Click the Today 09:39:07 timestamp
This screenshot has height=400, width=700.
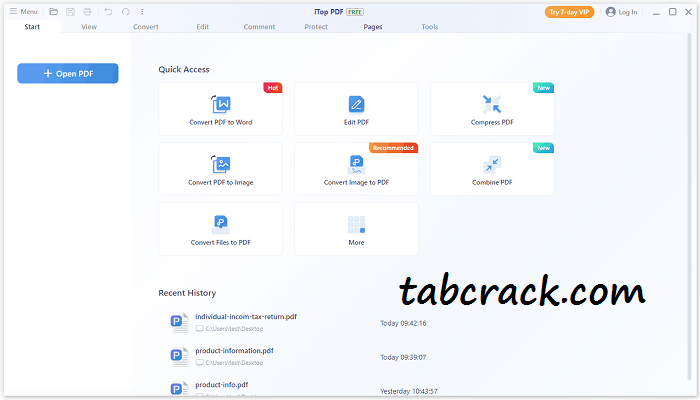[x=403, y=357]
